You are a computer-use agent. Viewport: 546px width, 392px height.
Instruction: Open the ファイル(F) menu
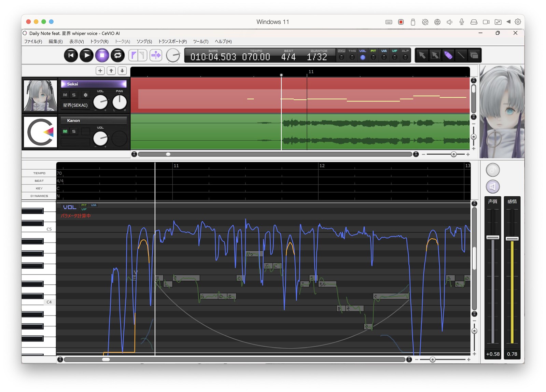point(33,41)
